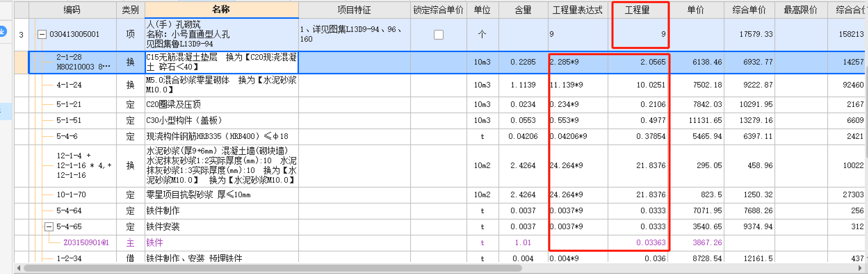Click the 零星项目抗裂砂浆 name cell
The width and height of the screenshot is (868, 274).
[221, 195]
